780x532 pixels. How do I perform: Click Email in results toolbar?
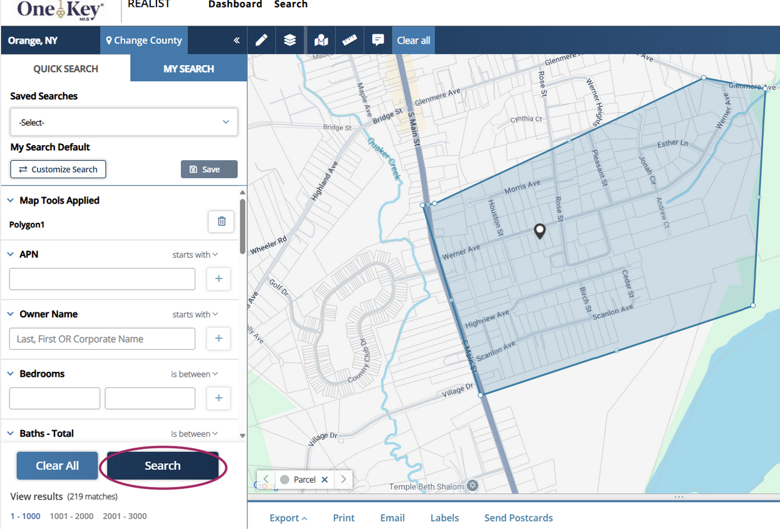pyautogui.click(x=393, y=518)
